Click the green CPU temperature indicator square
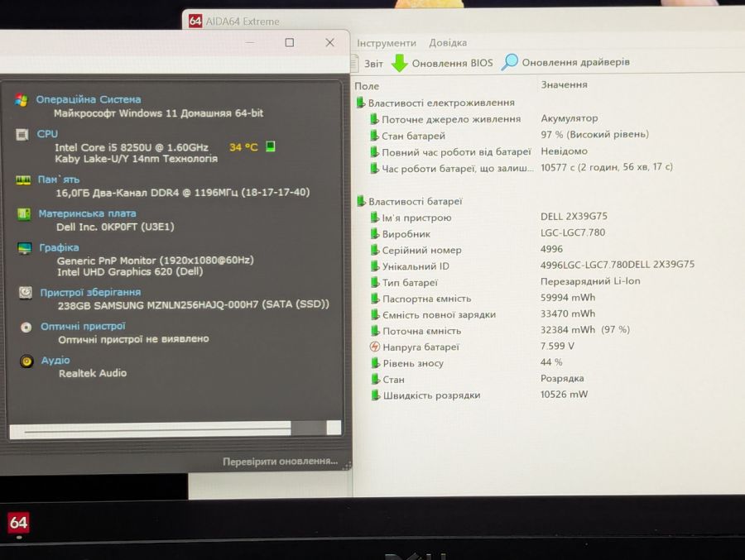This screenshot has height=560, width=745. tap(271, 146)
